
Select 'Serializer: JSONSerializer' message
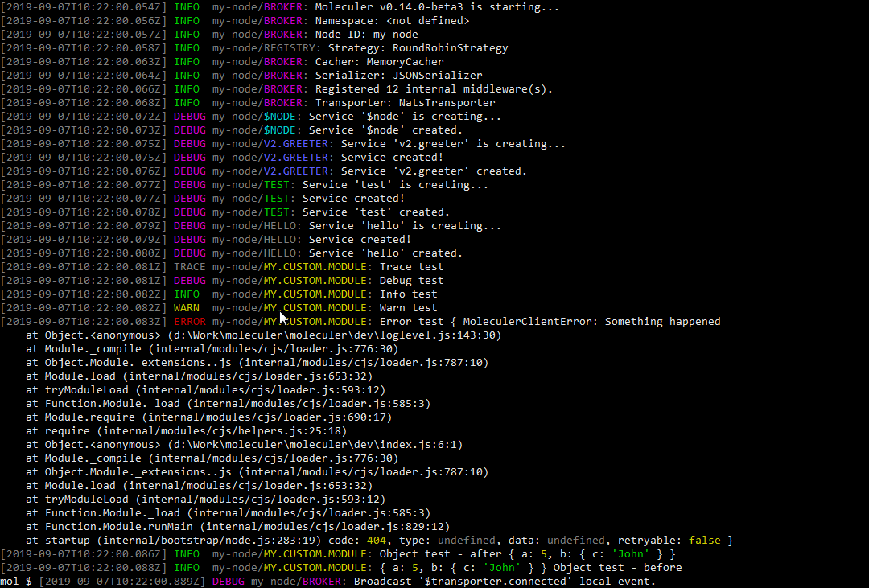tap(399, 76)
